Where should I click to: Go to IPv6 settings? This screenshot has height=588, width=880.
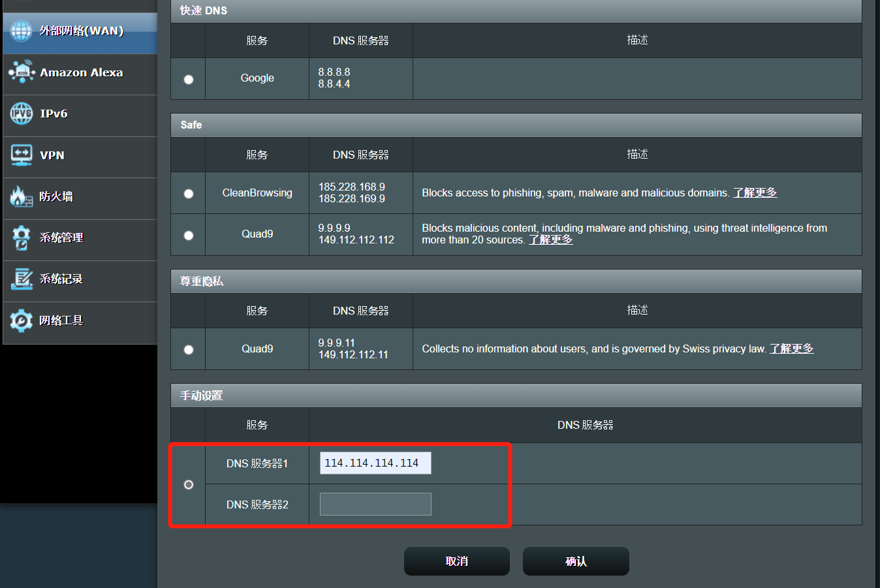[x=80, y=116]
